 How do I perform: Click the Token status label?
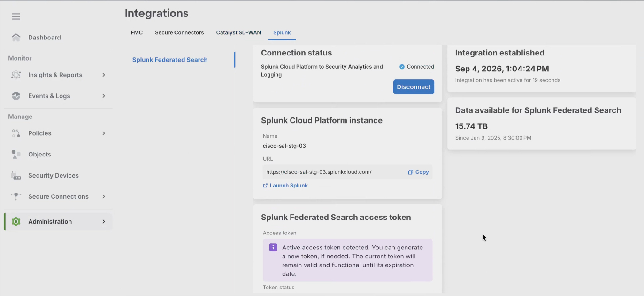click(x=279, y=287)
